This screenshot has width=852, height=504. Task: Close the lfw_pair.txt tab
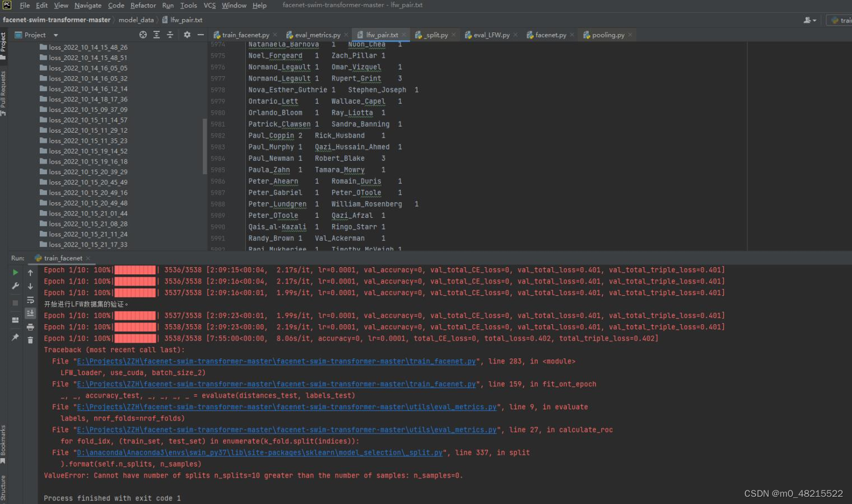(403, 35)
